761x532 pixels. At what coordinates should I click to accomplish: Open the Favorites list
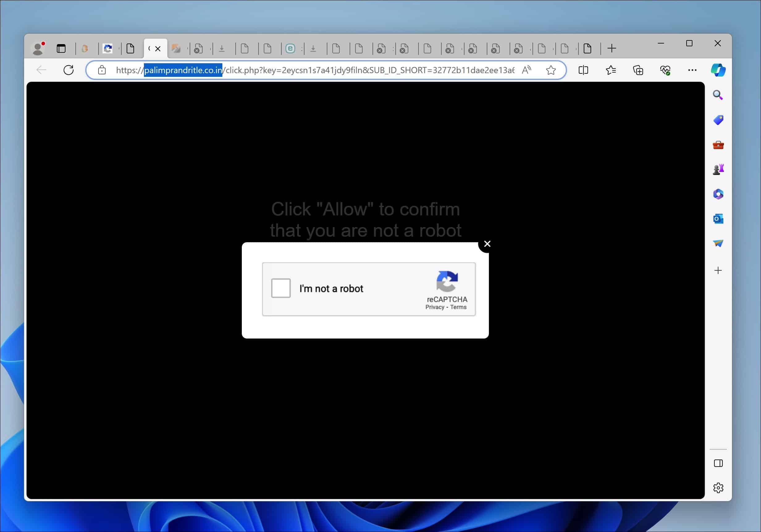tap(611, 70)
